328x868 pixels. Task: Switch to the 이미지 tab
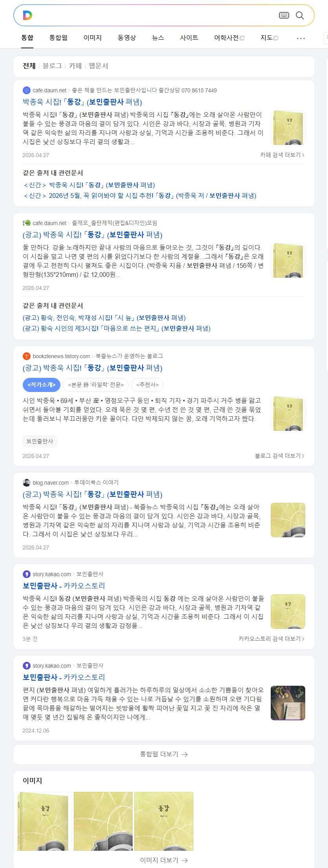point(93,38)
